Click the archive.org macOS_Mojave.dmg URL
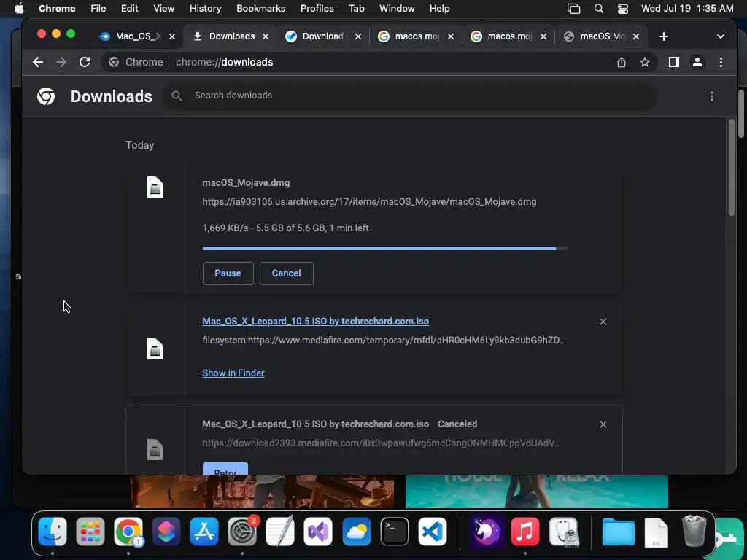The image size is (747, 560). click(x=369, y=202)
